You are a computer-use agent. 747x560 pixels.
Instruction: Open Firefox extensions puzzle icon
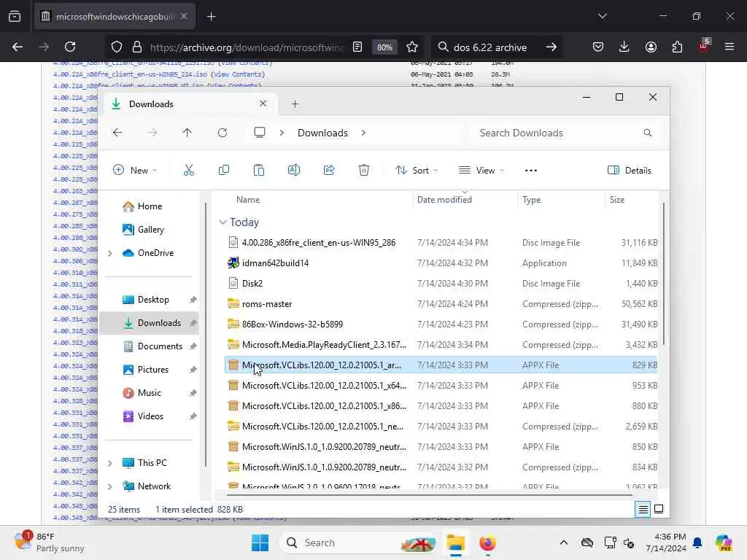[677, 47]
